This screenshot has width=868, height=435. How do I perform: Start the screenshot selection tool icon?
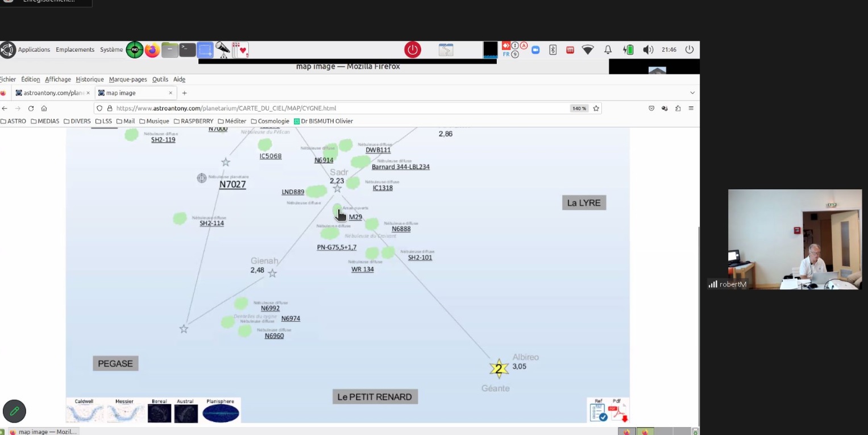point(205,50)
